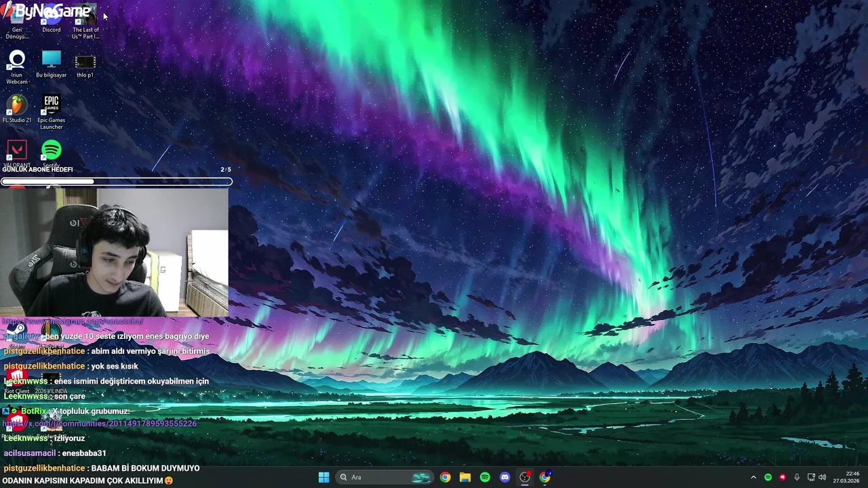Screen dimensions: 868x488
Task: Click the red tray icon beside Spotify
Action: [x=783, y=477]
